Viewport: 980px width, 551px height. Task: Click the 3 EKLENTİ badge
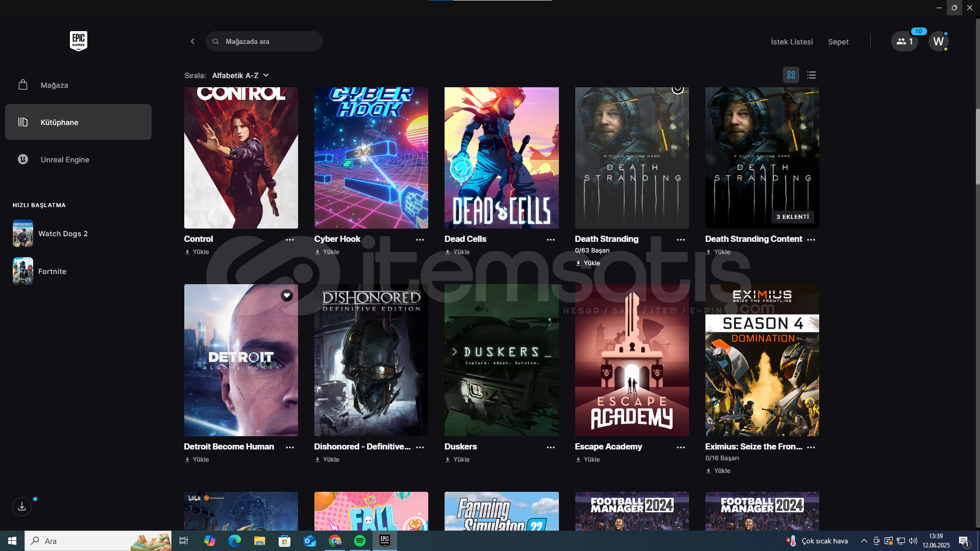(793, 217)
